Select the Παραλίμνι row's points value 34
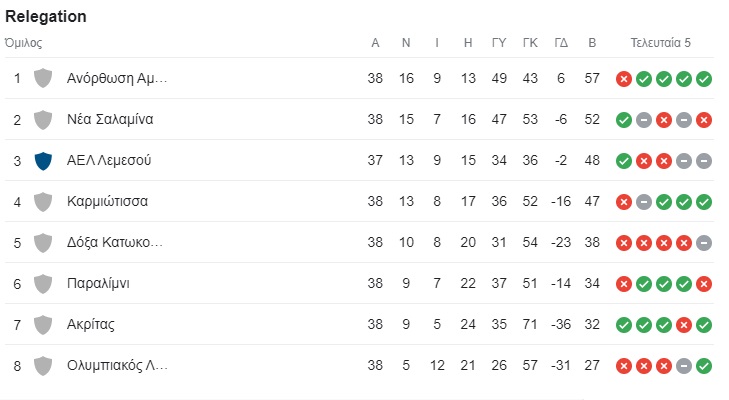Image resolution: width=729 pixels, height=400 pixels. (x=592, y=283)
